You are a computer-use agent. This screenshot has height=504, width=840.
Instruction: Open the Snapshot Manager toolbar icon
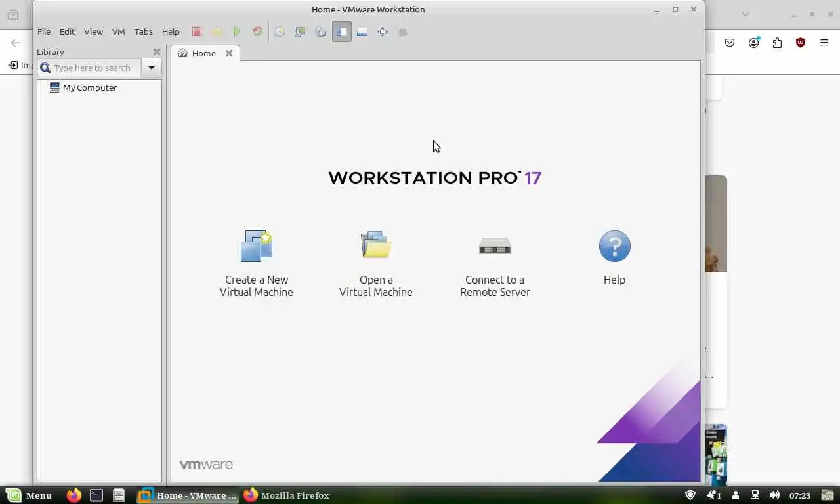point(320,31)
